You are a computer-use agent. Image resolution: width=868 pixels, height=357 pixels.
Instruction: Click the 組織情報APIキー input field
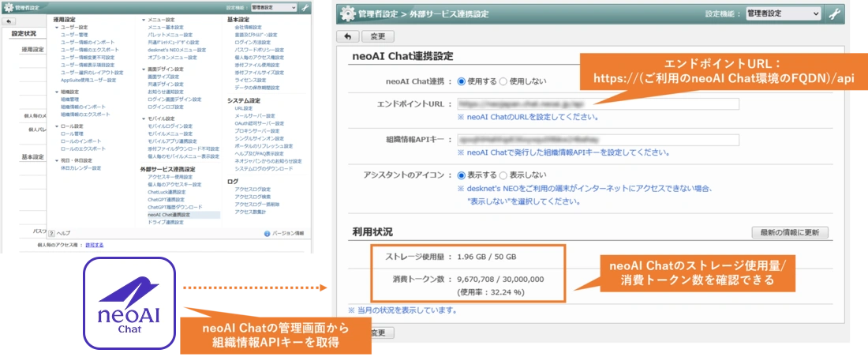598,139
